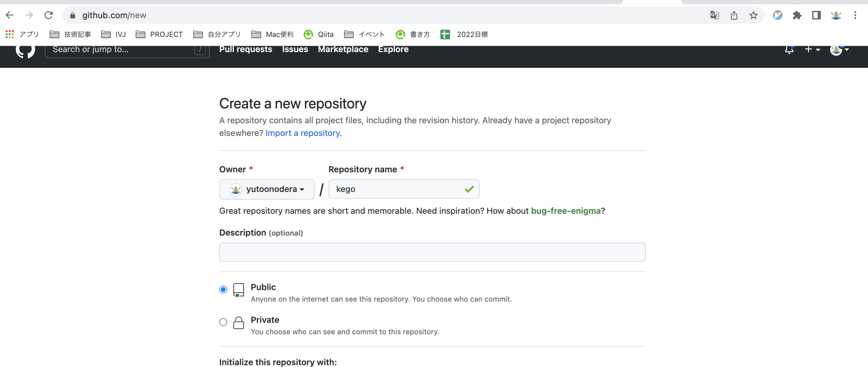Open the plus create-new dropdown
This screenshot has width=868, height=367.
pyautogui.click(x=812, y=50)
